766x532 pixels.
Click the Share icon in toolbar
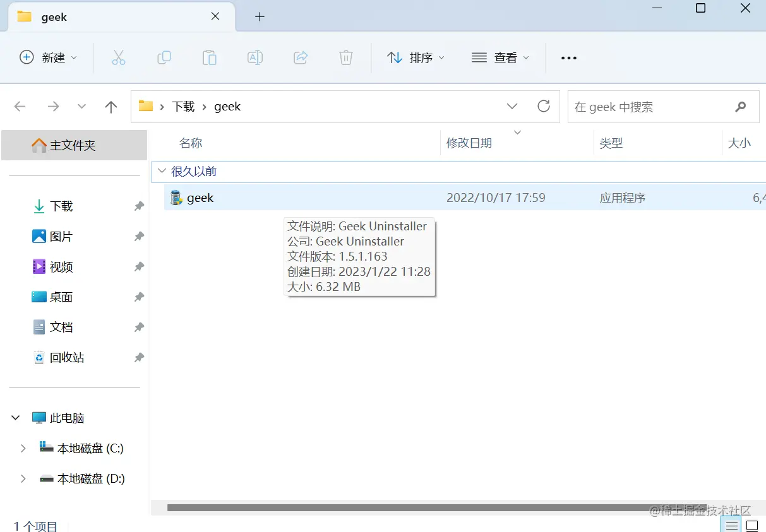(301, 57)
